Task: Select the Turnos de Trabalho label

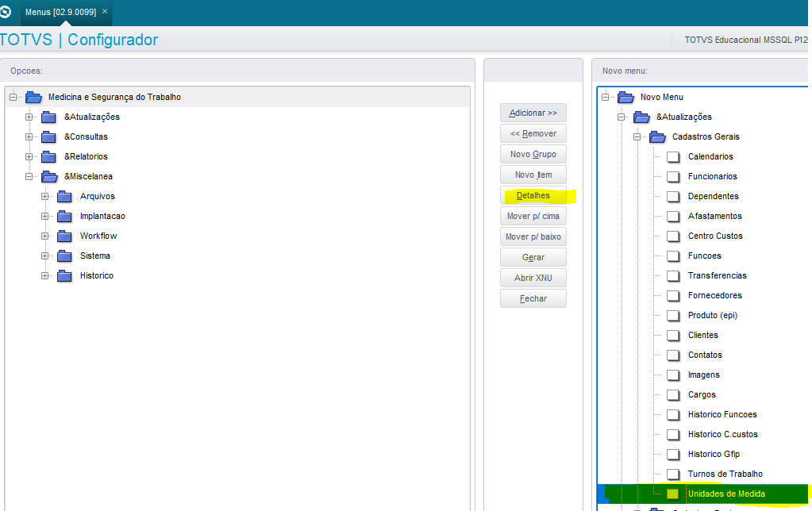Action: coord(725,474)
